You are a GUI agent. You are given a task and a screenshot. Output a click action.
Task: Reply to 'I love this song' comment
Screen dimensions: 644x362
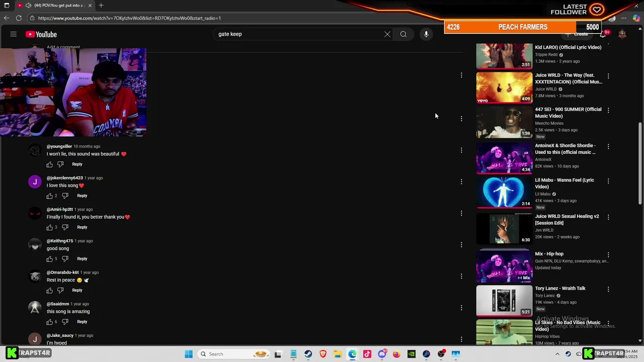[x=82, y=196]
